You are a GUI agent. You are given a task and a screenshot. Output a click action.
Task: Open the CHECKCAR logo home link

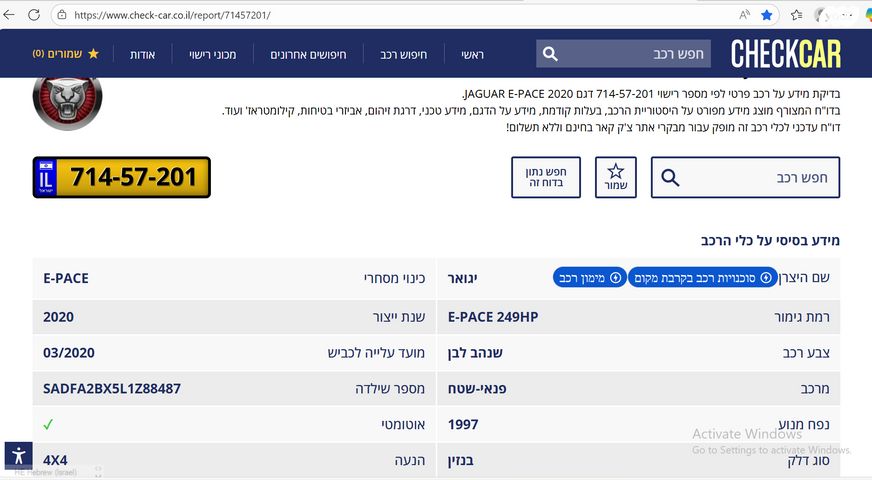point(786,54)
